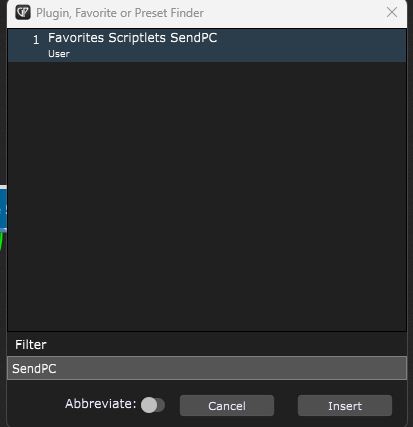Click the word SendPC in the result title
This screenshot has width=413, height=427.
[194, 38]
